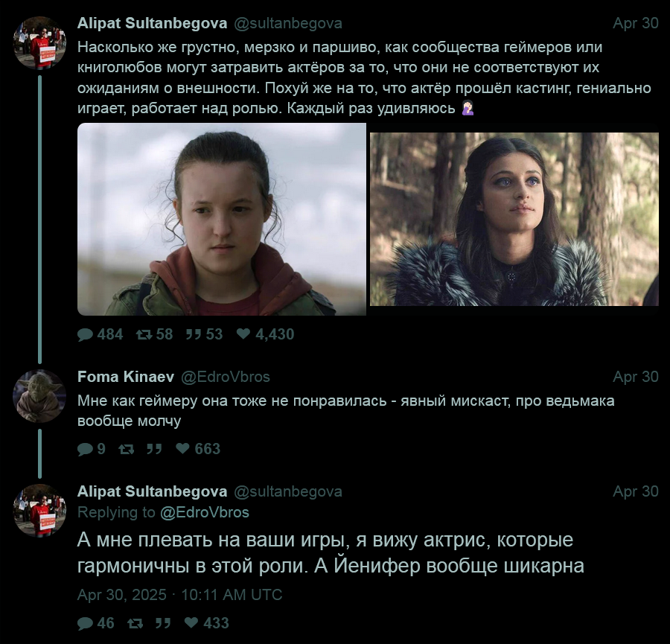Click reply icon showing 46 comments
Image resolution: width=670 pixels, height=644 pixels.
(x=85, y=623)
